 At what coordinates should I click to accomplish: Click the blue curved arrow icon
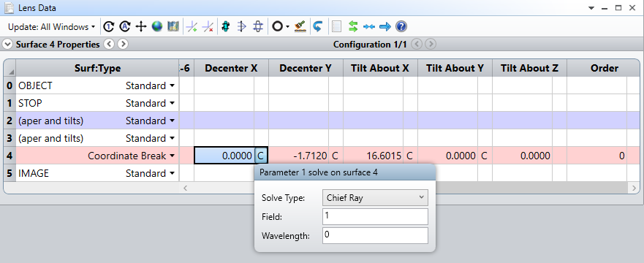coord(317,27)
